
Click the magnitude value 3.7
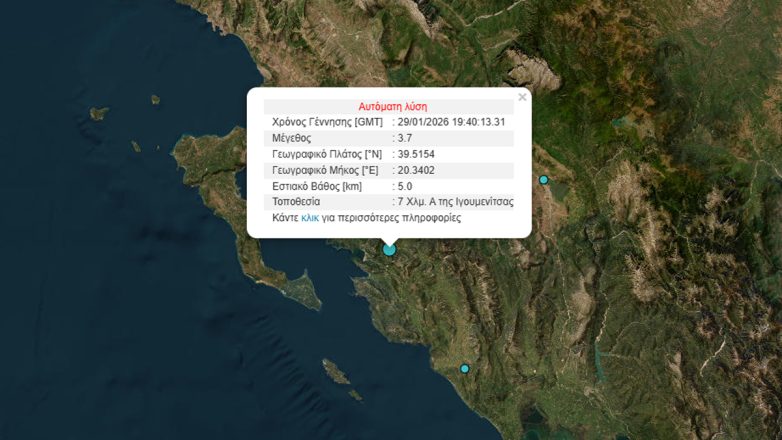[x=405, y=138]
